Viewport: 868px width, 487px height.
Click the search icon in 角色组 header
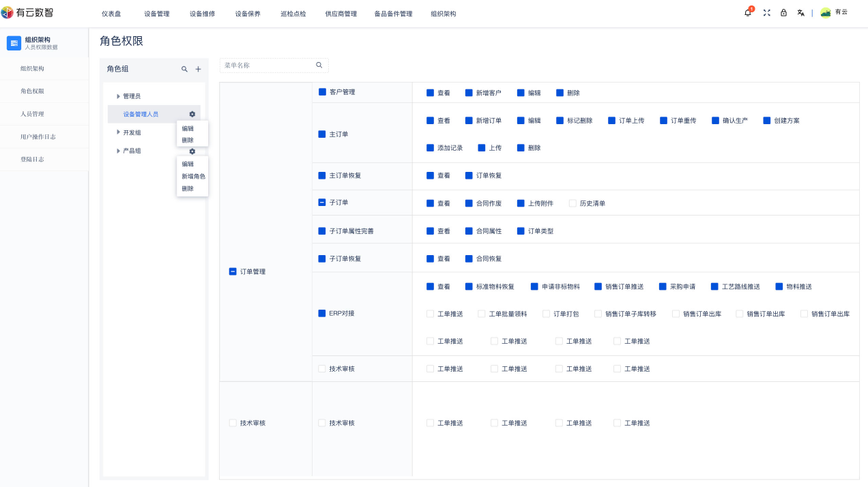pyautogui.click(x=184, y=69)
